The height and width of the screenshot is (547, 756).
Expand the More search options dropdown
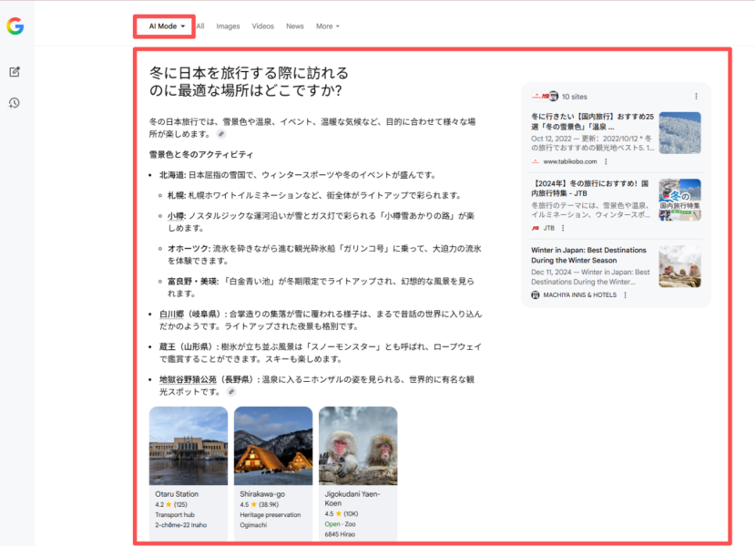coord(327,26)
